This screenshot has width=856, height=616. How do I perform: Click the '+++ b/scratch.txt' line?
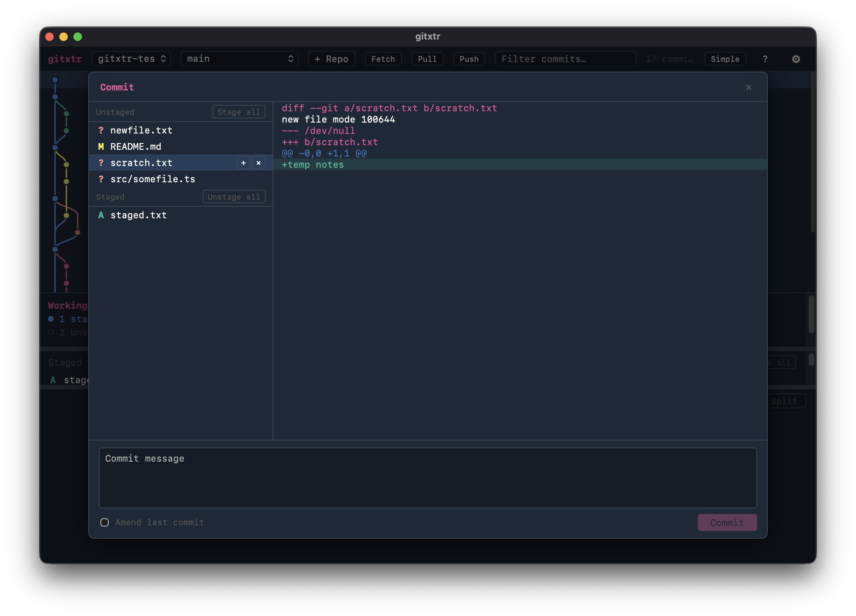(329, 142)
